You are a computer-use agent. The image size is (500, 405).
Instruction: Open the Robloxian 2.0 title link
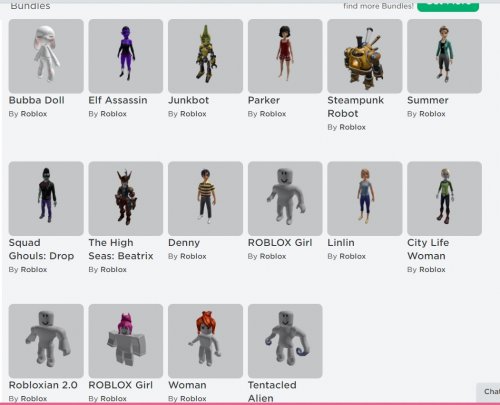click(x=43, y=385)
